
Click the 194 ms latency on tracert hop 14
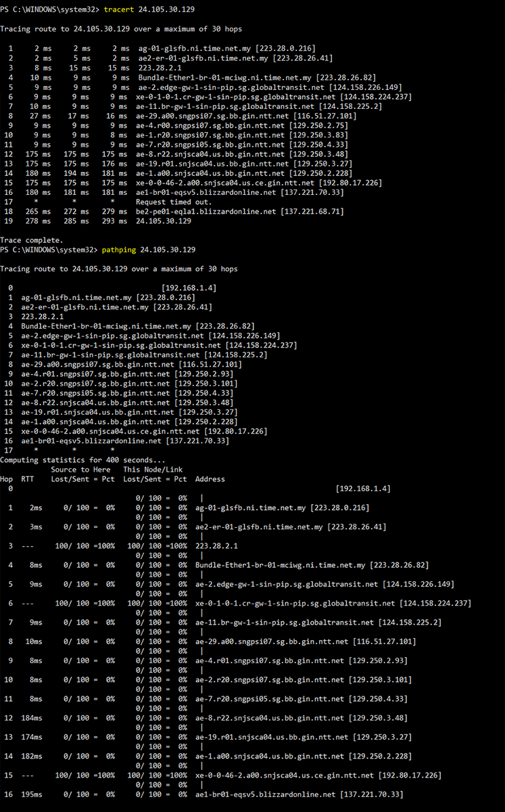pos(76,173)
